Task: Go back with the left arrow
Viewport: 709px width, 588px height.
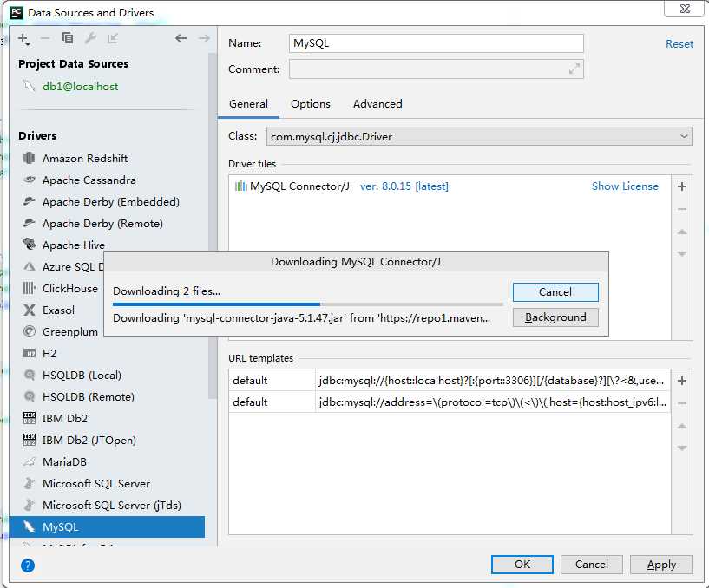Action: coord(181,38)
